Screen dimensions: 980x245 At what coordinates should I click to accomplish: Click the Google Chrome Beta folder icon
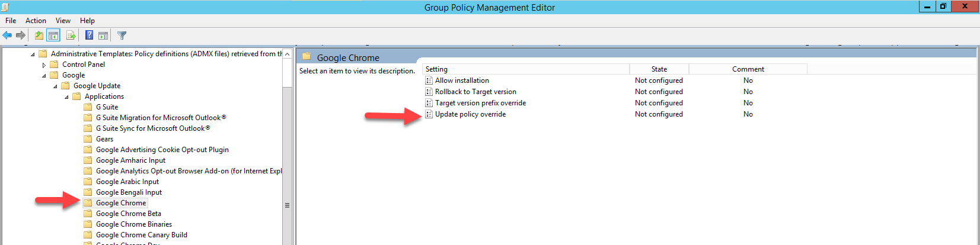(88, 214)
